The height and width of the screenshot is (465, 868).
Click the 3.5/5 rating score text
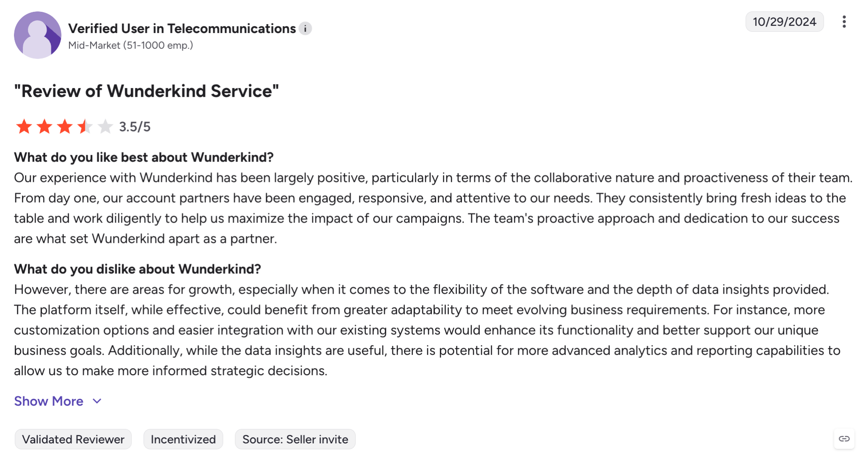(x=135, y=127)
